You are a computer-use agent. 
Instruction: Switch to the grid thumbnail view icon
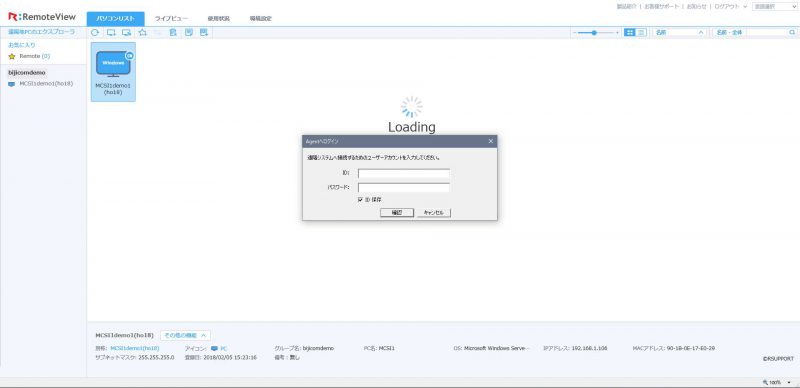[x=630, y=32]
